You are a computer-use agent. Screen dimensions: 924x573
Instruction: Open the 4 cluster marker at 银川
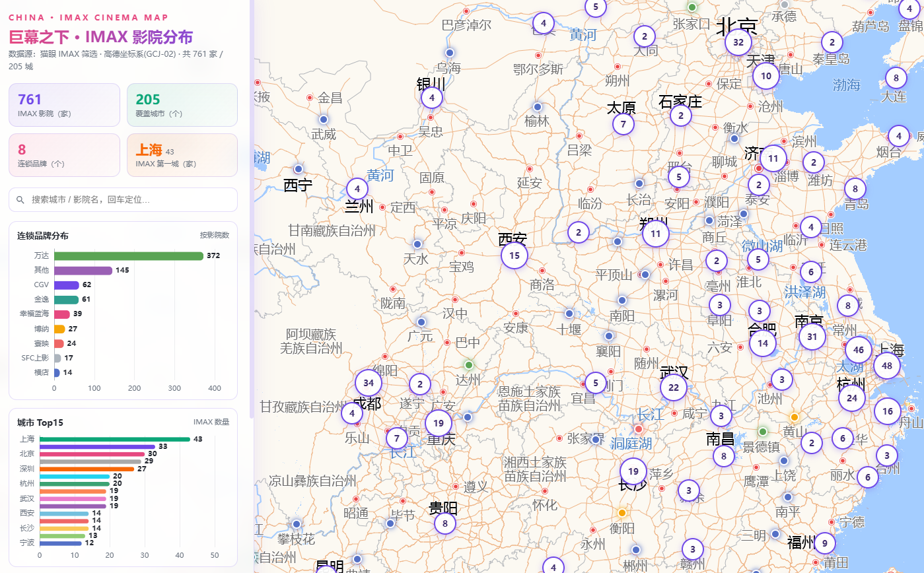(432, 98)
